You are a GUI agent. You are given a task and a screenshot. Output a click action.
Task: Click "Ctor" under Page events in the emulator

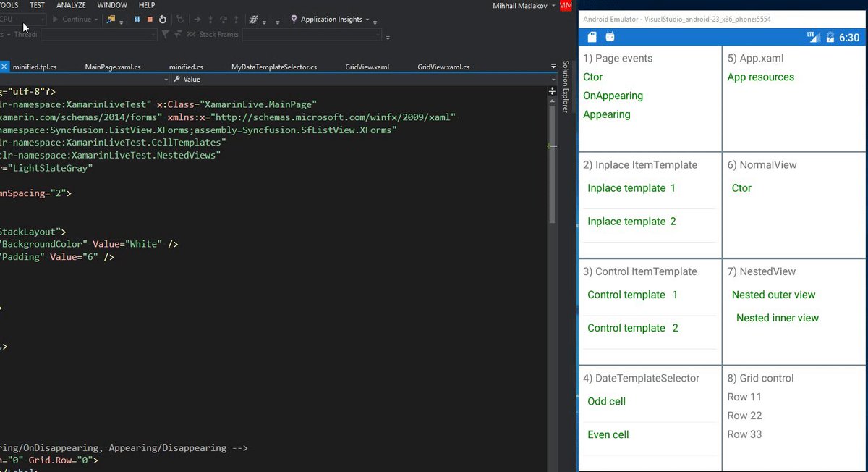pyautogui.click(x=593, y=77)
